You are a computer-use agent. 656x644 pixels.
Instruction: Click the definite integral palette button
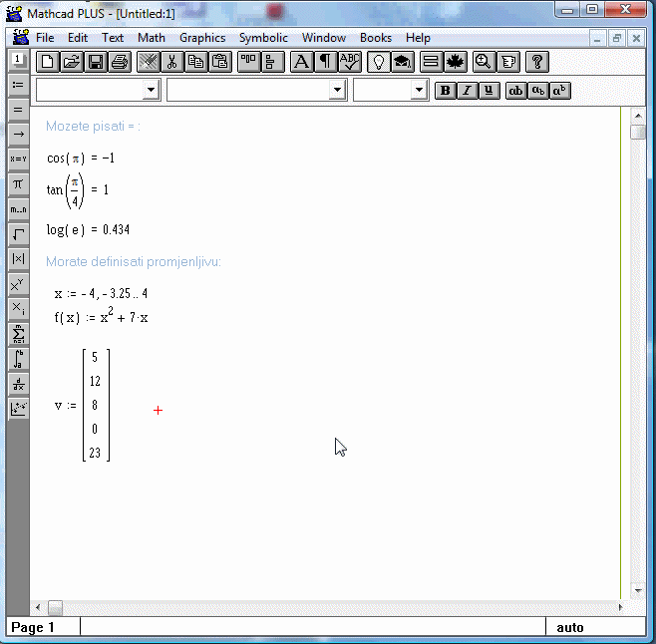[x=18, y=359]
